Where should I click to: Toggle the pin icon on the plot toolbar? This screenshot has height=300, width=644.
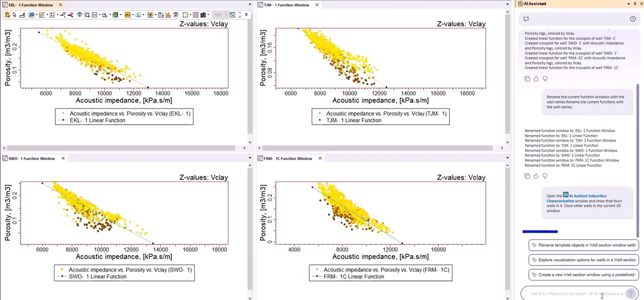pyautogui.click(x=247, y=14)
